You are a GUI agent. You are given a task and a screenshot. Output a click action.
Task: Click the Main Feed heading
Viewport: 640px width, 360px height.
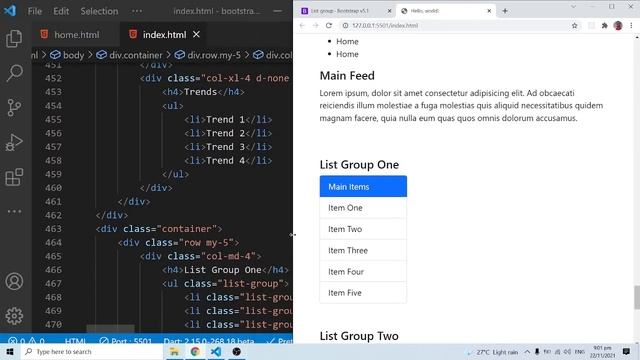[x=347, y=76]
